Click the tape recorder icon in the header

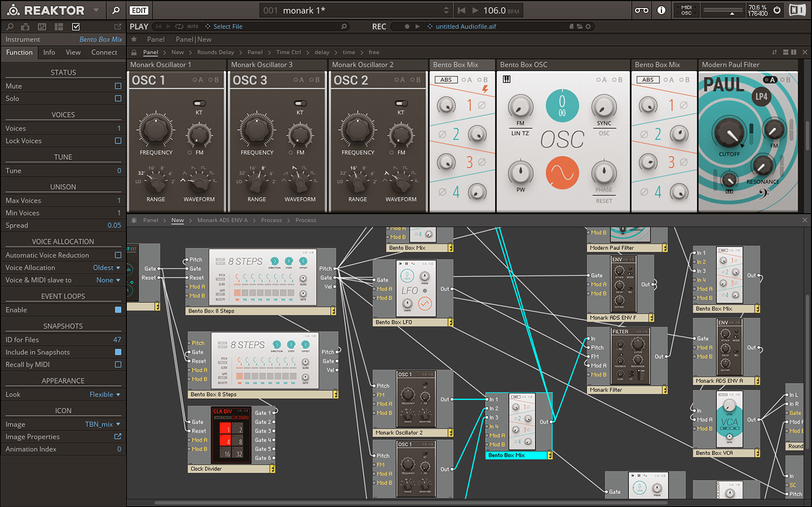point(641,10)
